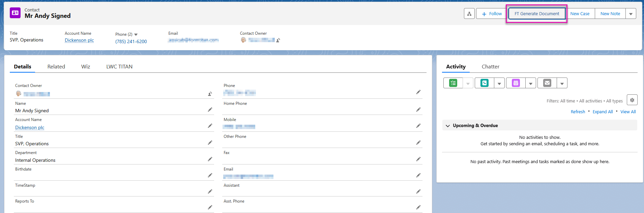Follow this contact record
The height and width of the screenshot is (213, 644).
click(x=492, y=14)
